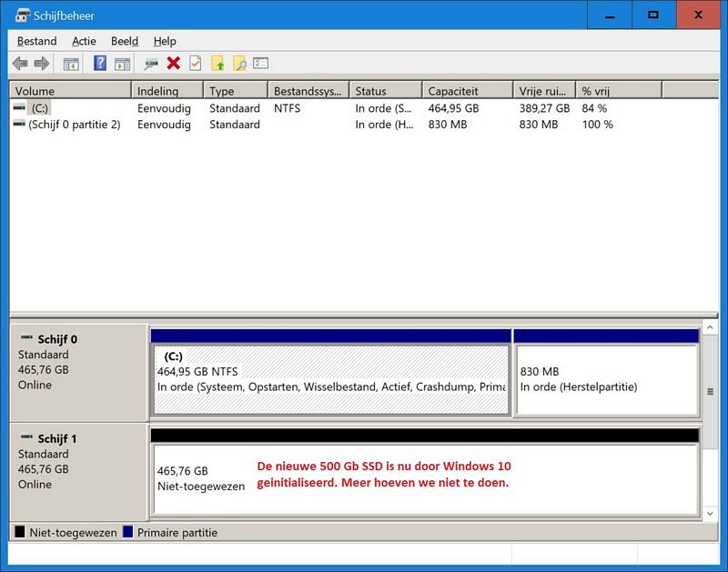This screenshot has height=572, width=728.
Task: Open the blue Help question-mark icon
Action: (100, 63)
